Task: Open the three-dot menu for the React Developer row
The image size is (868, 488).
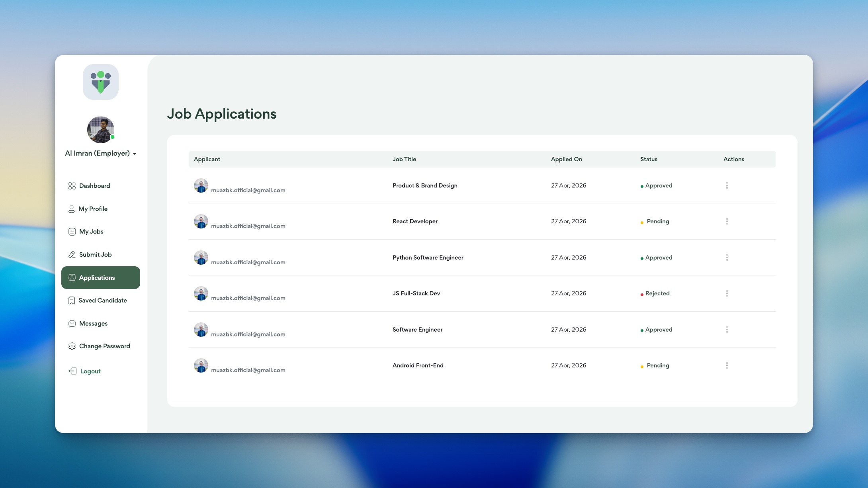Action: (727, 221)
